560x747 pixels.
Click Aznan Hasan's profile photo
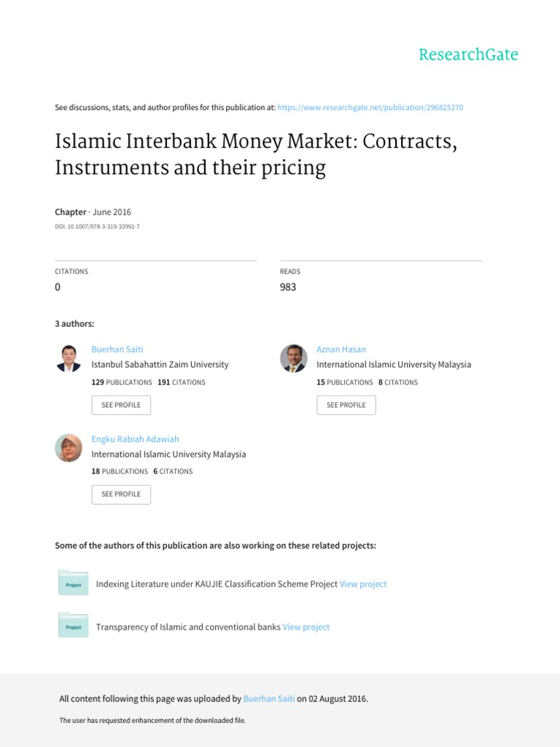294,358
